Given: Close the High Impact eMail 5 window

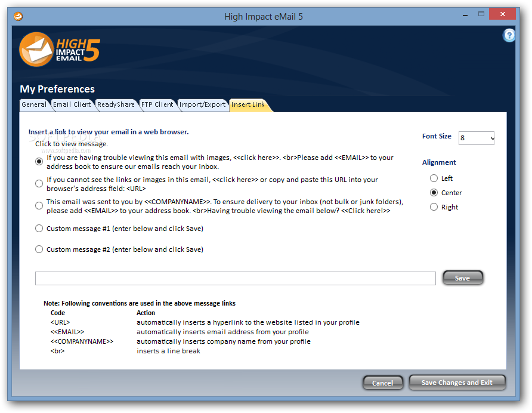Looking at the screenshot, I should coord(503,14).
